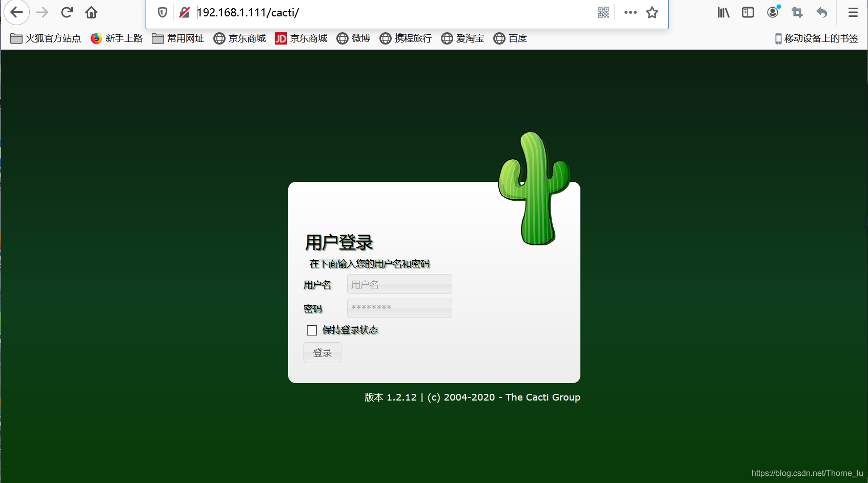Click the forward navigation arrow

tap(43, 12)
